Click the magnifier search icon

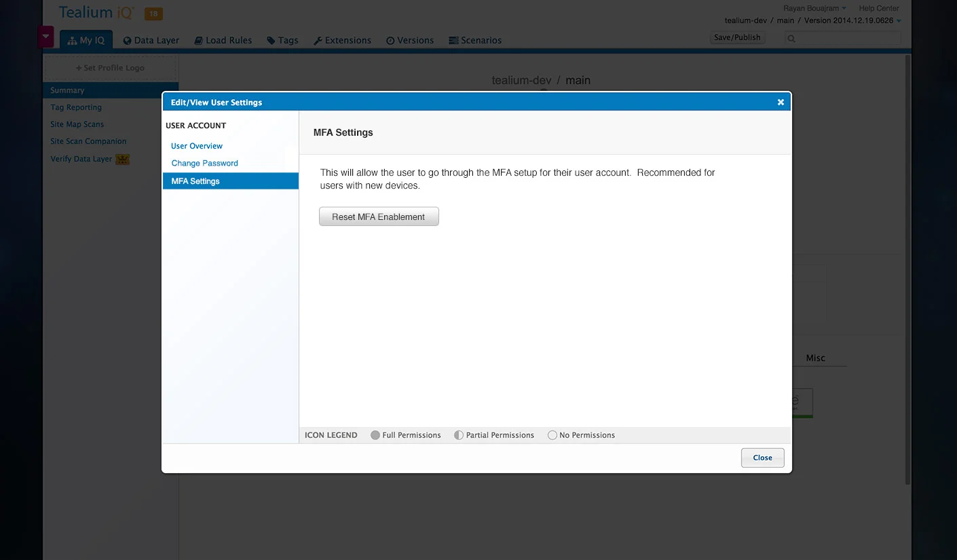coord(791,39)
